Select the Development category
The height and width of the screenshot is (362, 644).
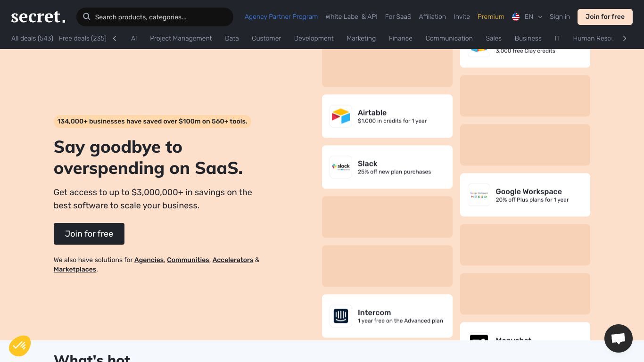click(x=314, y=38)
